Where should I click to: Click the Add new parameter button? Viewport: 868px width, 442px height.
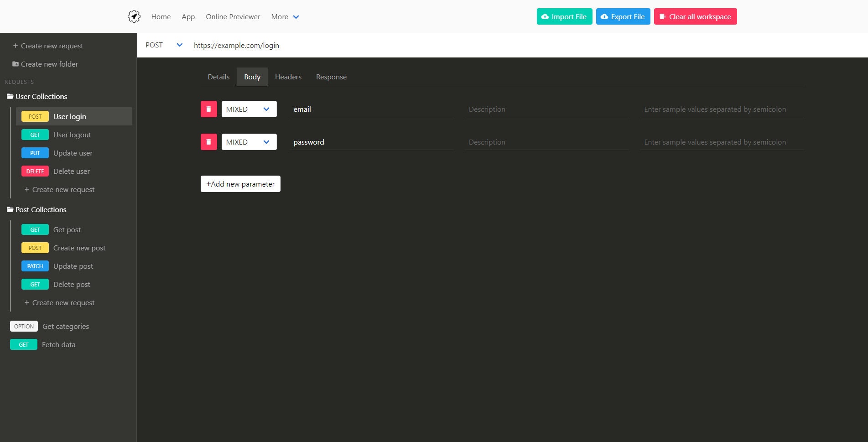click(x=240, y=184)
